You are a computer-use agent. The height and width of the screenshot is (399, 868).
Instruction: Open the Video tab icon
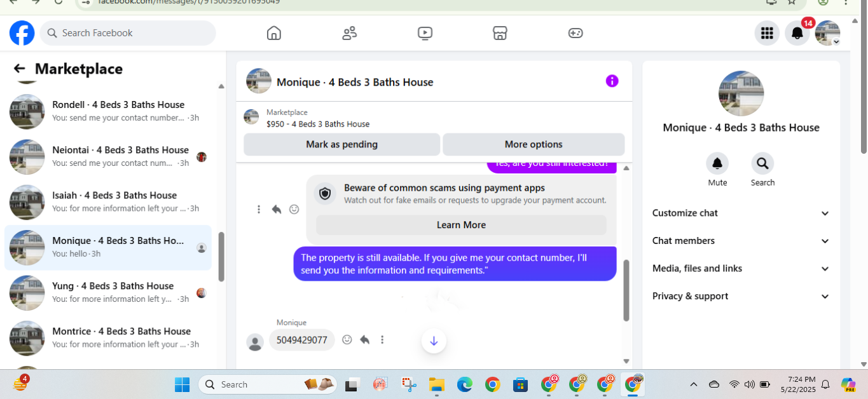click(x=425, y=33)
